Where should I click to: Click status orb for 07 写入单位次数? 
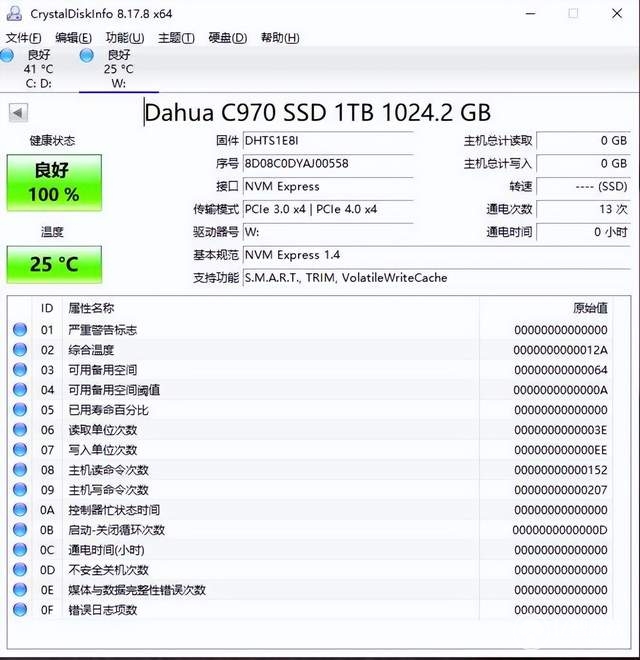[20, 450]
